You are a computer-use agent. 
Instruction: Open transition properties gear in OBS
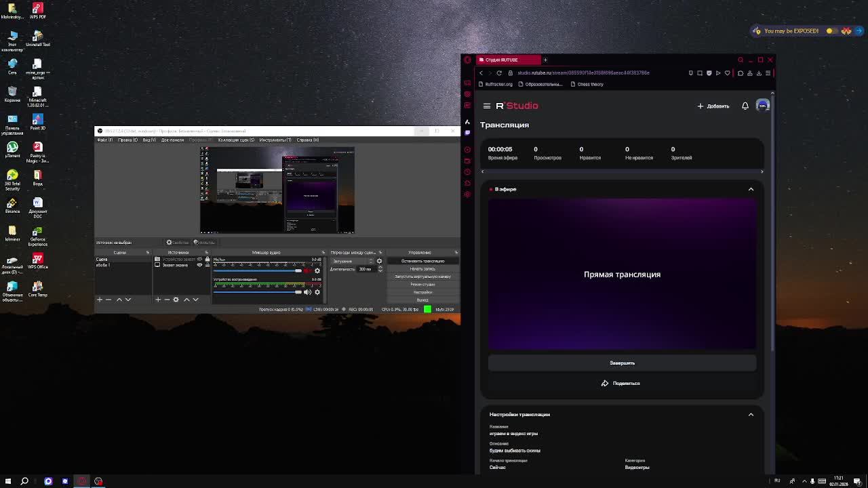pos(379,261)
